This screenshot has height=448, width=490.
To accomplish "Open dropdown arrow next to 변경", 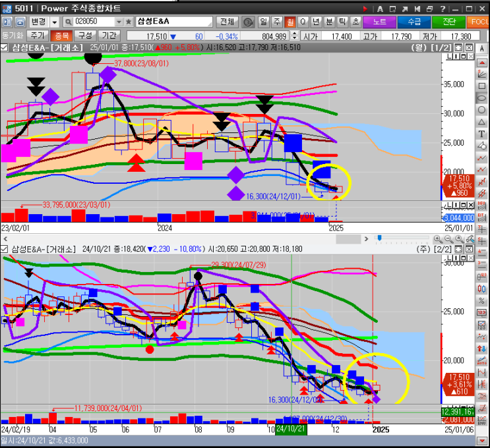I will (54, 22).
